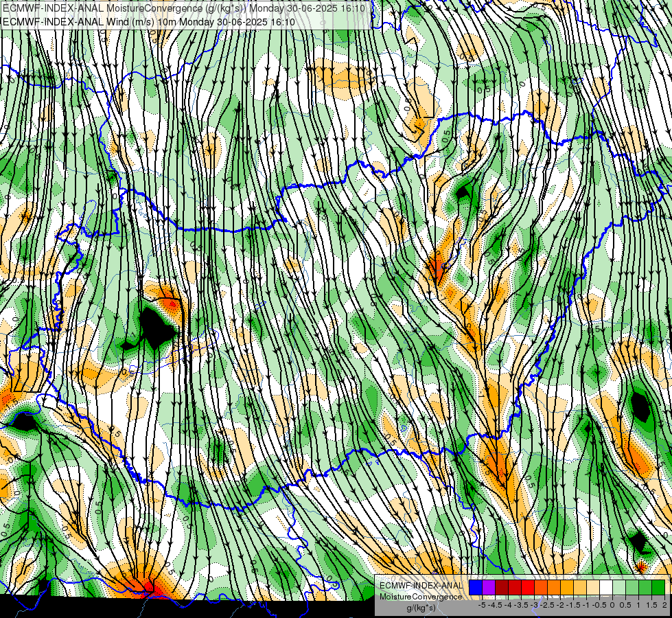The width and height of the screenshot is (672, 618).
Task: Click the darkest green legend swatch
Action: [x=658, y=587]
